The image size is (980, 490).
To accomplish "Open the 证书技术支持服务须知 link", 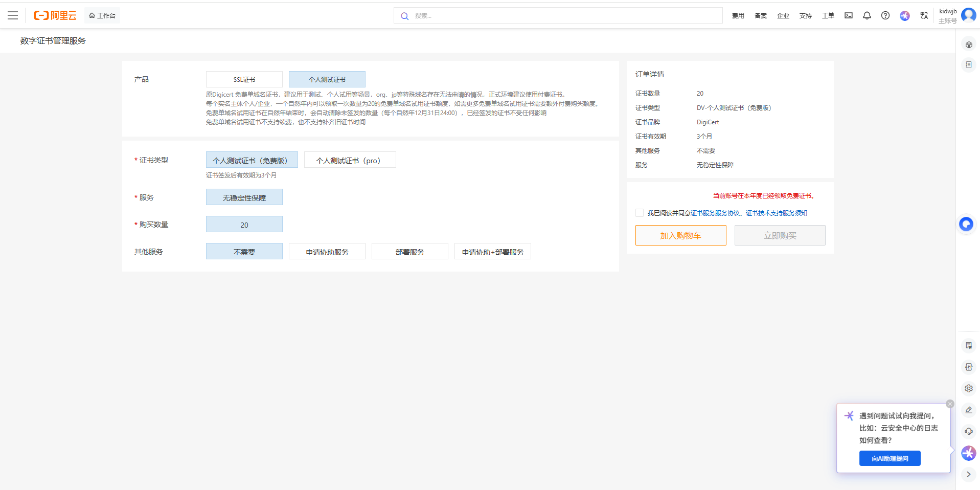I will 776,213.
